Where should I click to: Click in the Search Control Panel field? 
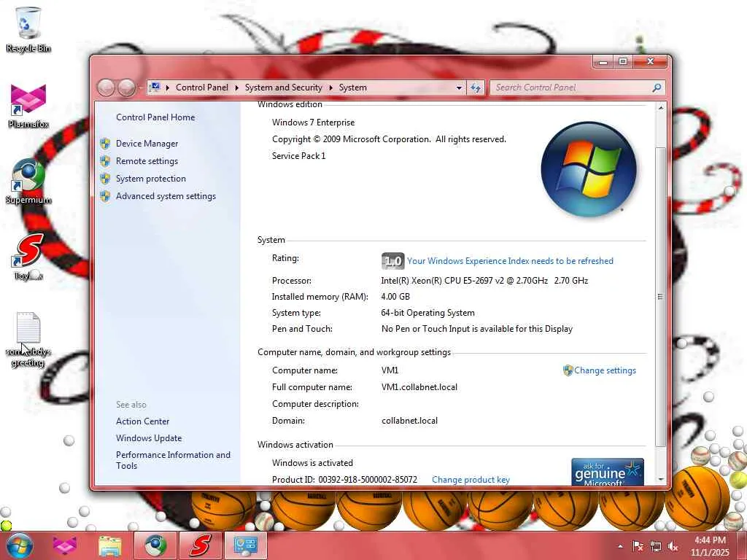(572, 87)
